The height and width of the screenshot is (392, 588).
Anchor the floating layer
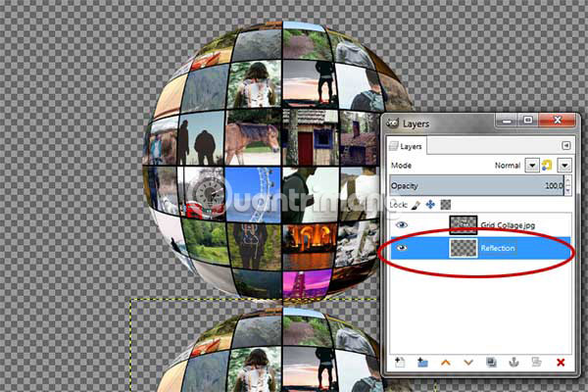(514, 362)
